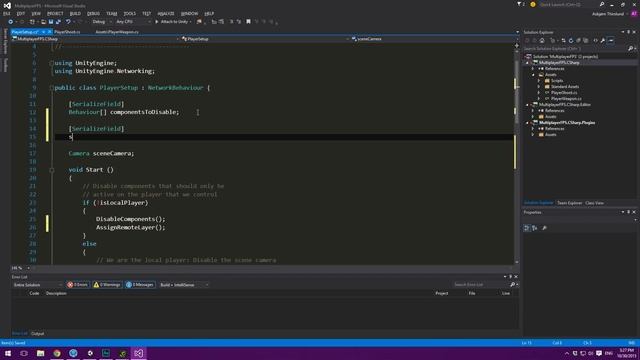The width and height of the screenshot is (640, 360).
Task: Select the MultiplayerFPS.CSharp.Plugins project
Action: pos(567,122)
